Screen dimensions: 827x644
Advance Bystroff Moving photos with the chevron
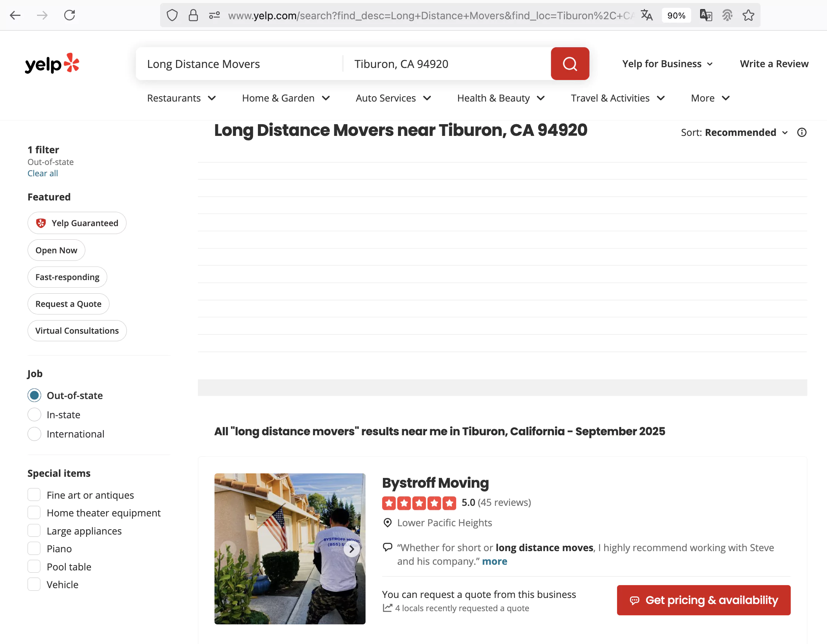[x=352, y=548]
